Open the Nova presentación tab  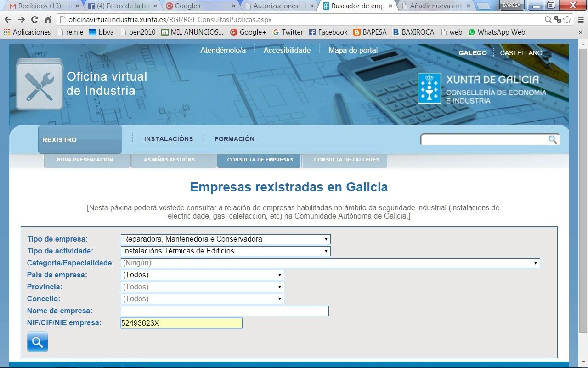85,160
